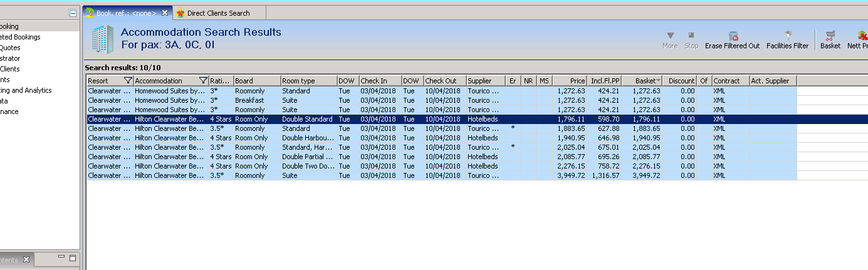The height and width of the screenshot is (270, 868).
Task: Click the Search results: 10/10 label
Action: [x=123, y=67]
